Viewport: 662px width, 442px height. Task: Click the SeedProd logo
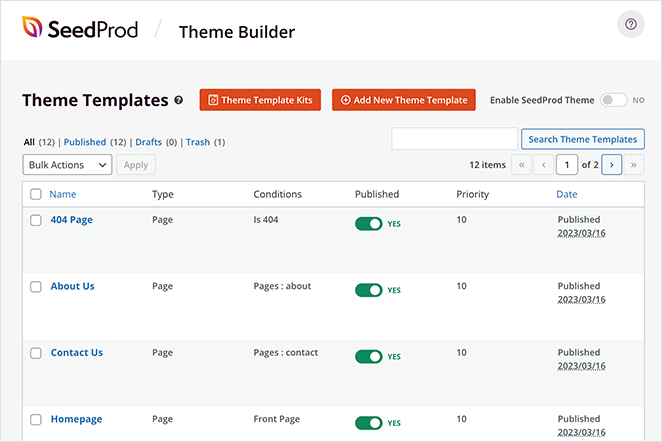pos(76,29)
